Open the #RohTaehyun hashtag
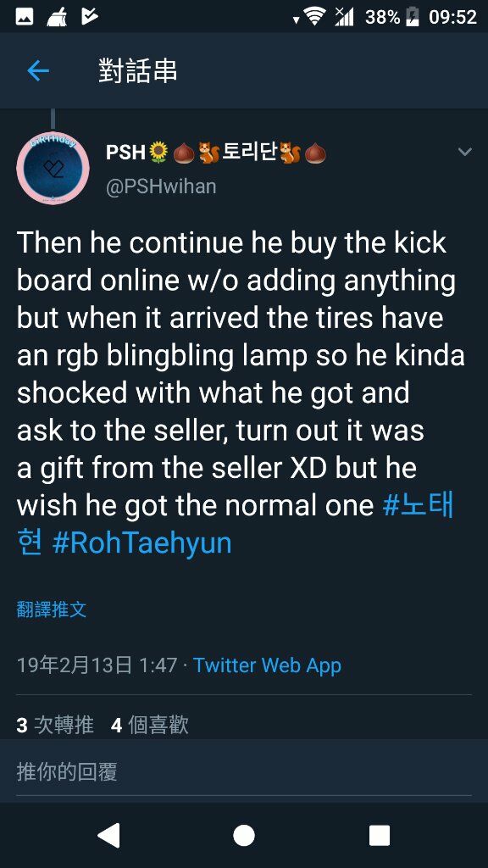488x868 pixels. pos(141,543)
